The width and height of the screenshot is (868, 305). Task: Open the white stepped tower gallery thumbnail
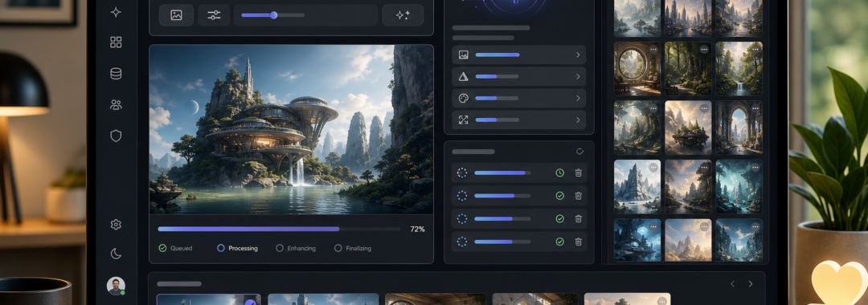(637, 187)
